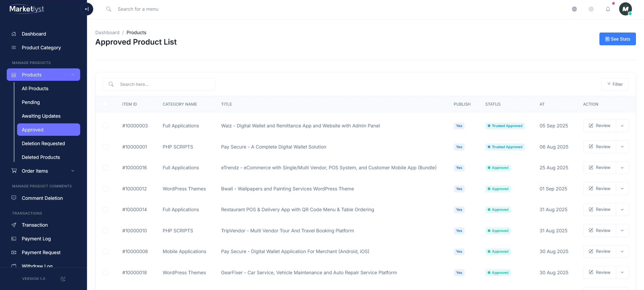Open action dropdown for GearFixer row
The width and height of the screenshot is (644, 290).
coord(622,273)
